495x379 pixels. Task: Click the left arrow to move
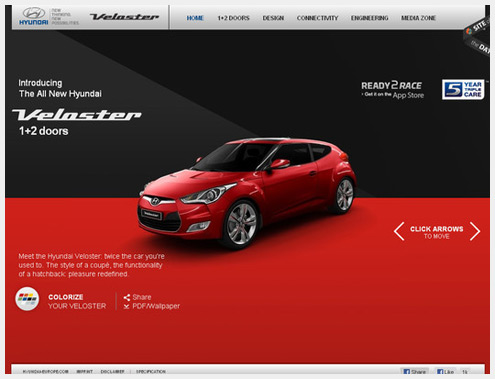coord(399,231)
